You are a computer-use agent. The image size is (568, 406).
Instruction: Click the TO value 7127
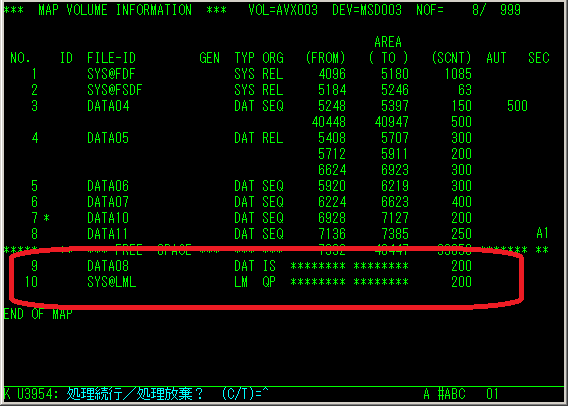pyautogui.click(x=395, y=218)
